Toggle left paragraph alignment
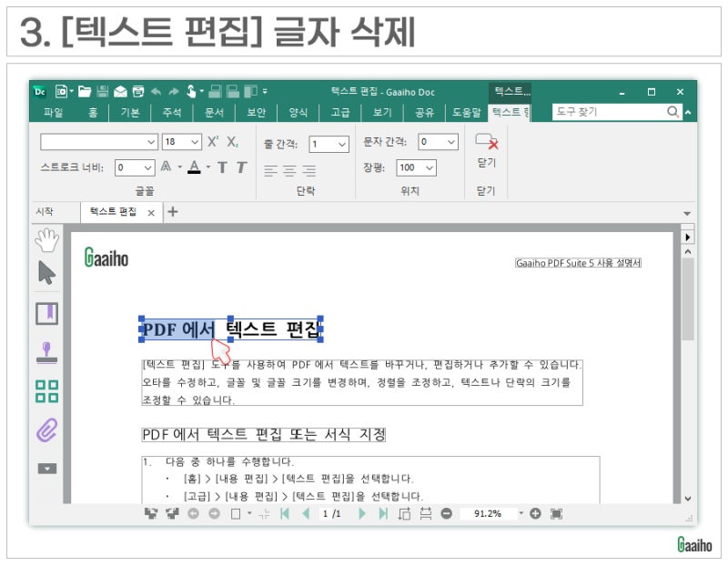Image resolution: width=728 pixels, height=566 pixels. [270, 170]
